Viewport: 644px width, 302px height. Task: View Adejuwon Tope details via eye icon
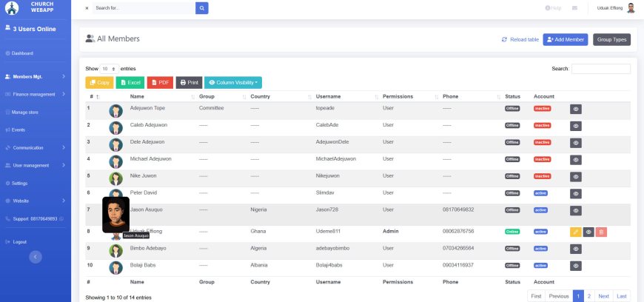coord(576,108)
